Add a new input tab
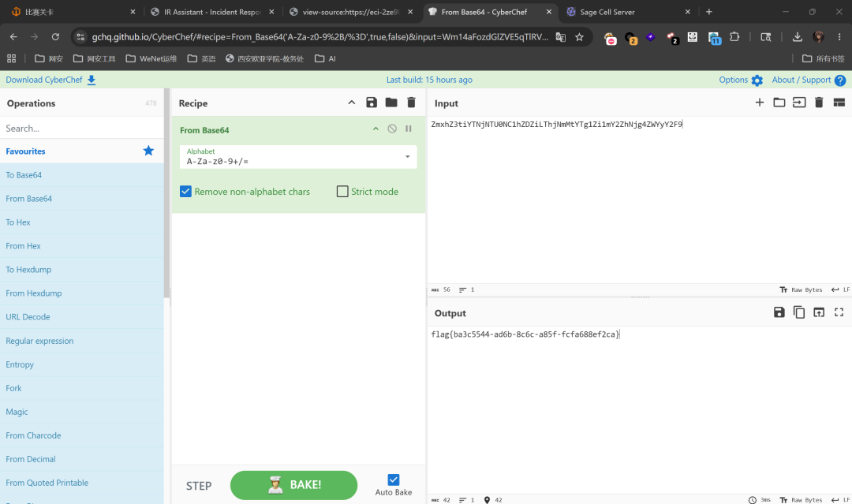This screenshot has height=504, width=852. tap(760, 102)
